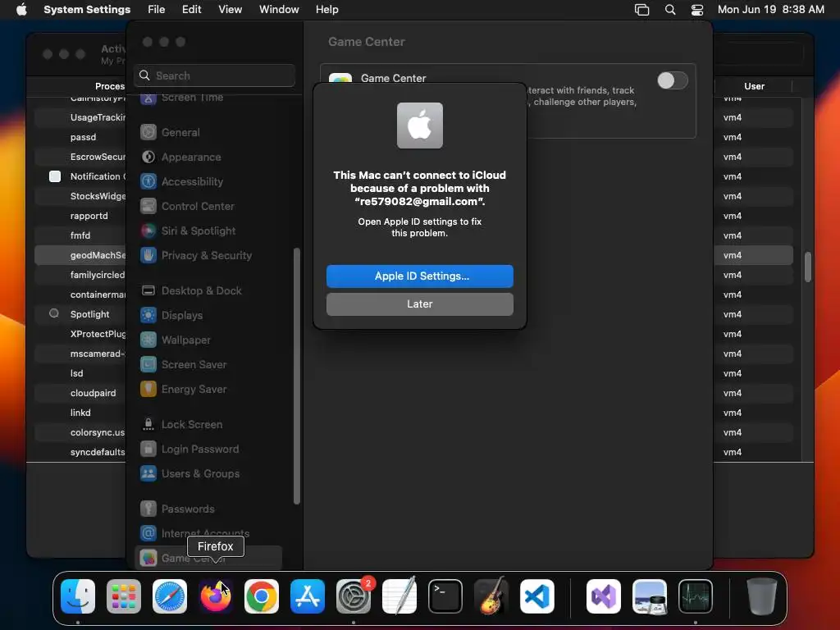
Task: Open the File menu
Action: click(x=157, y=10)
